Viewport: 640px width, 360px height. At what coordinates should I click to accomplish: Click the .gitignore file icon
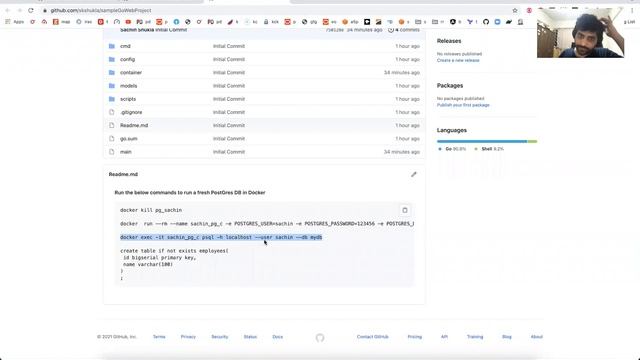tap(112, 112)
